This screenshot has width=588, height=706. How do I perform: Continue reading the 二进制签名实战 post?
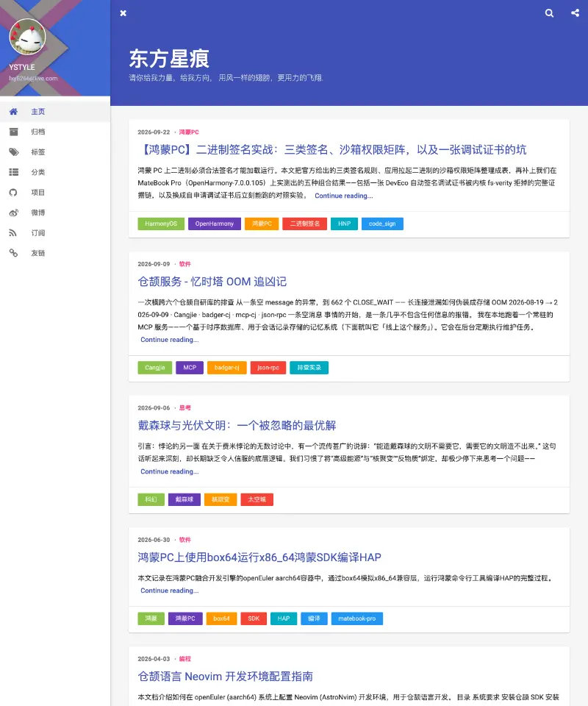pyautogui.click(x=344, y=196)
